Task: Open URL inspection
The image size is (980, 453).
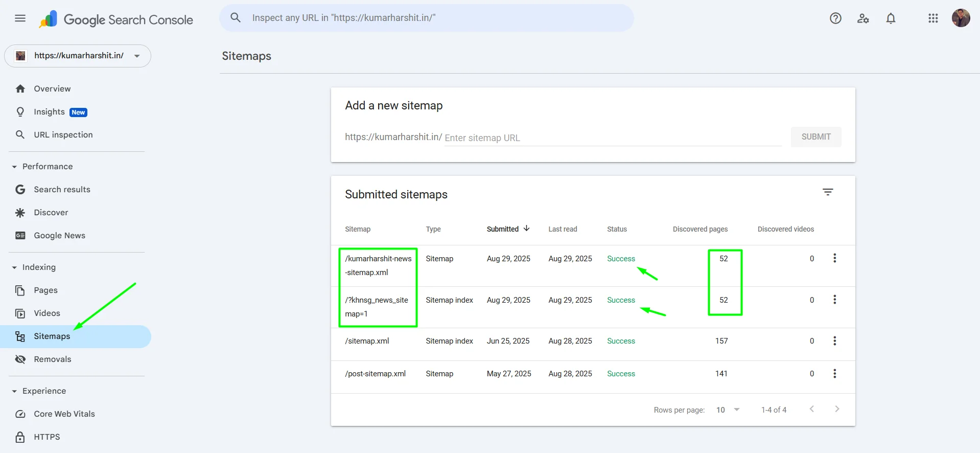Action: tap(76, 135)
